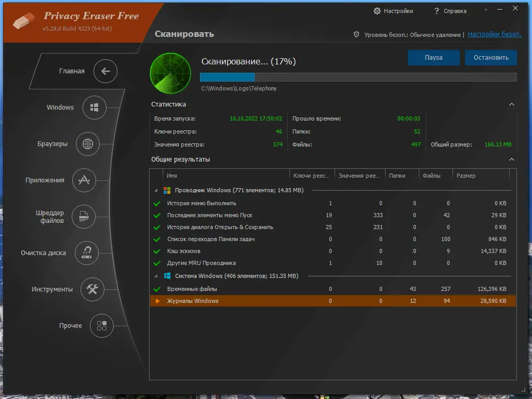Sort by Папки column header
This screenshot has width=532, height=399.
tap(402, 176)
